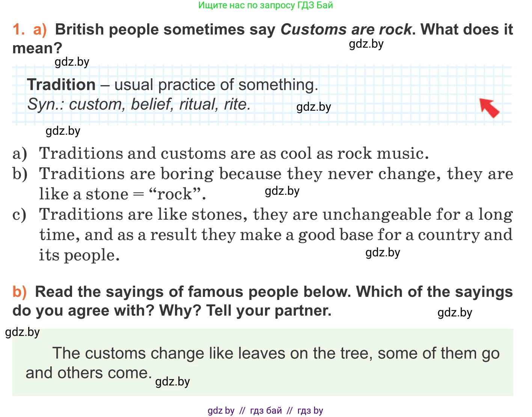Click the orange exercise number "1."
532x417 pixels.
click(x=19, y=30)
